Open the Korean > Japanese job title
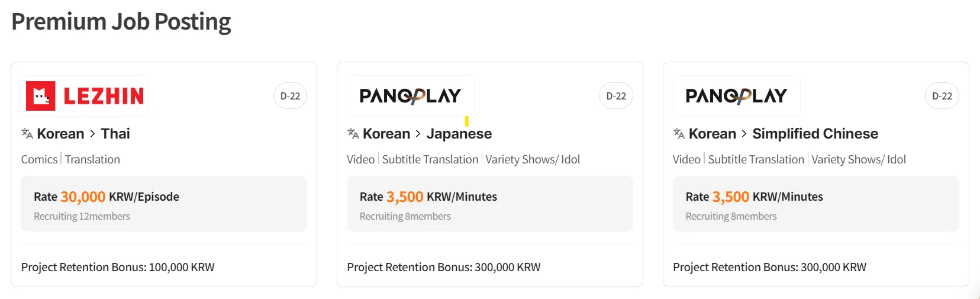This screenshot has height=299, width=980. click(x=427, y=134)
